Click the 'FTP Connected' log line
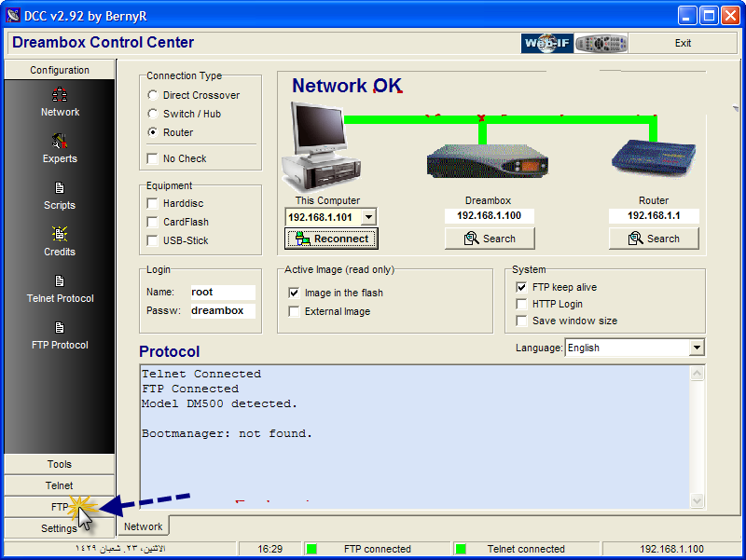The image size is (746, 560). click(x=190, y=389)
